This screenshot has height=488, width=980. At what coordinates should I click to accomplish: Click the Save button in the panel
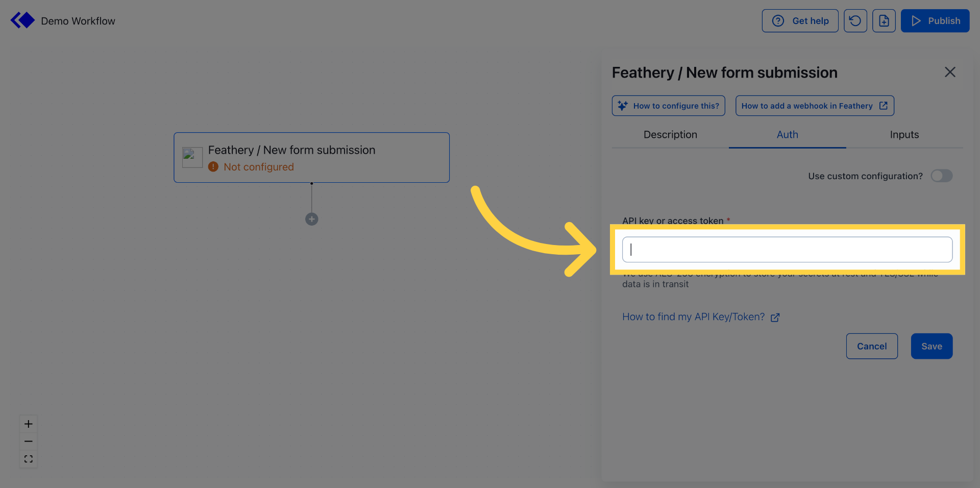[931, 346]
